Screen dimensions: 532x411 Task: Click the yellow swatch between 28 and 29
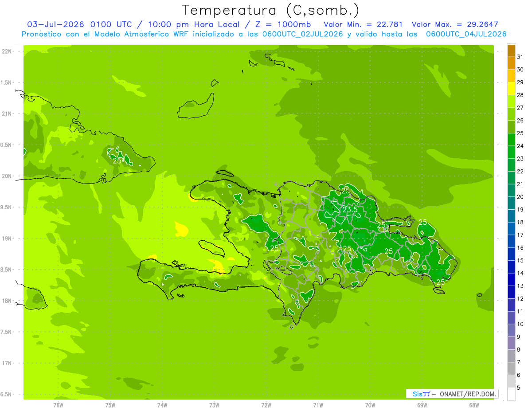(x=511, y=89)
